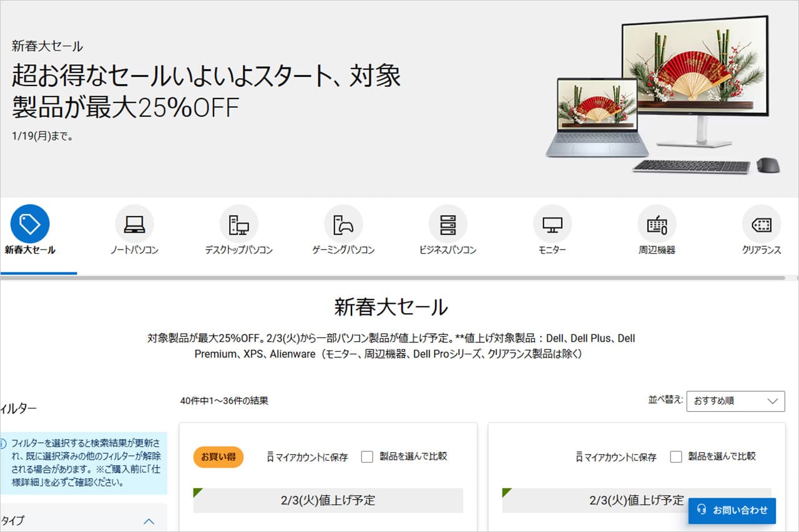This screenshot has height=532, width=799.
Task: Select the 新春大セール tag icon
Action: click(30, 224)
